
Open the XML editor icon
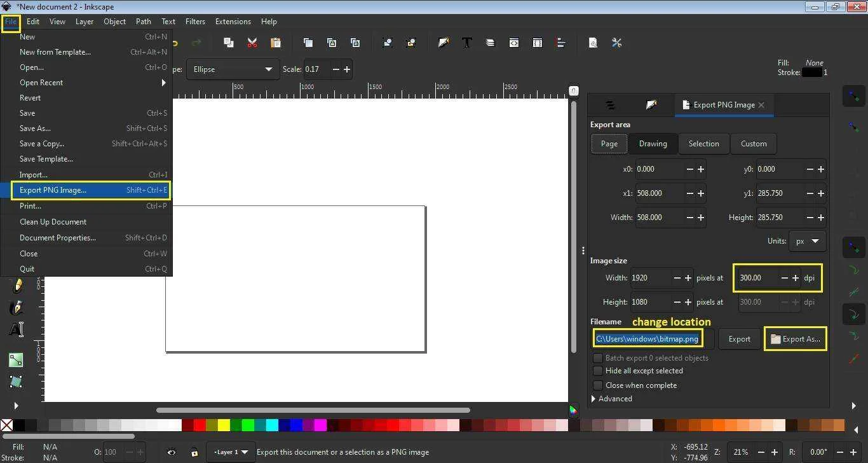click(513, 43)
